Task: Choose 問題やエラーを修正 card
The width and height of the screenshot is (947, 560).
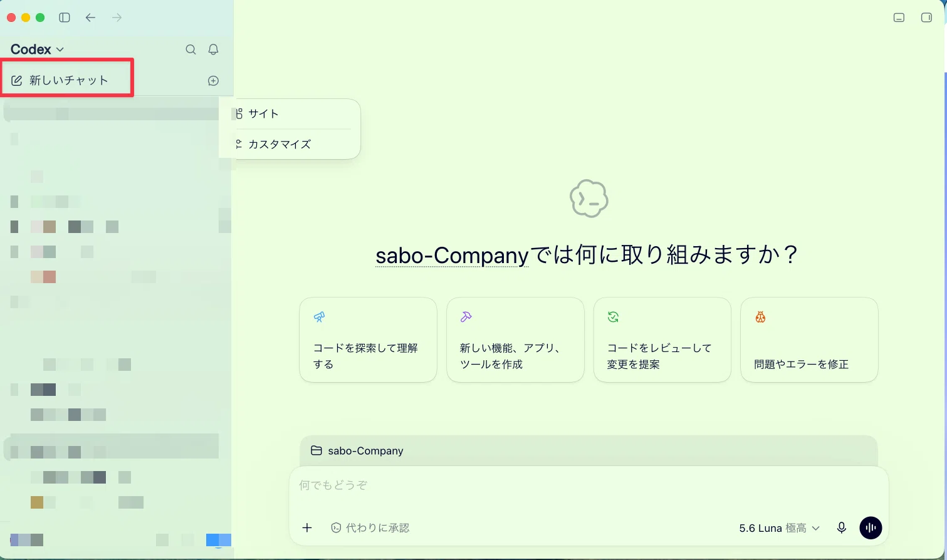Action: 809,340
